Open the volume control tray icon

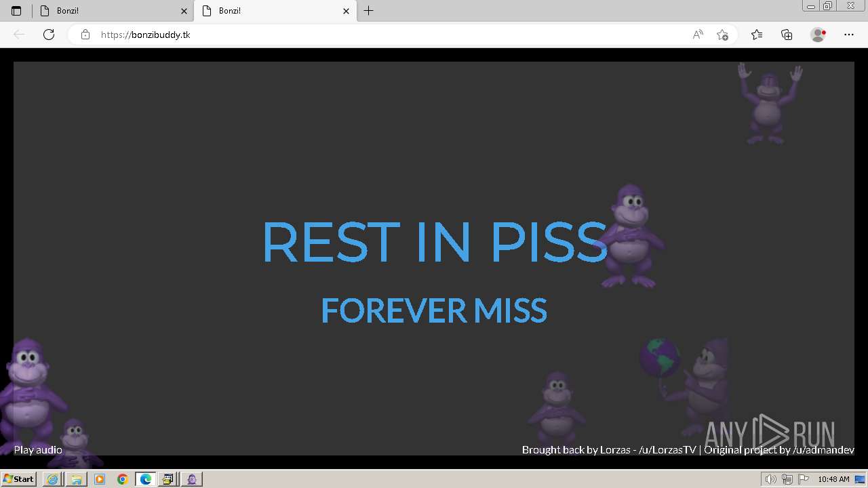(x=771, y=480)
